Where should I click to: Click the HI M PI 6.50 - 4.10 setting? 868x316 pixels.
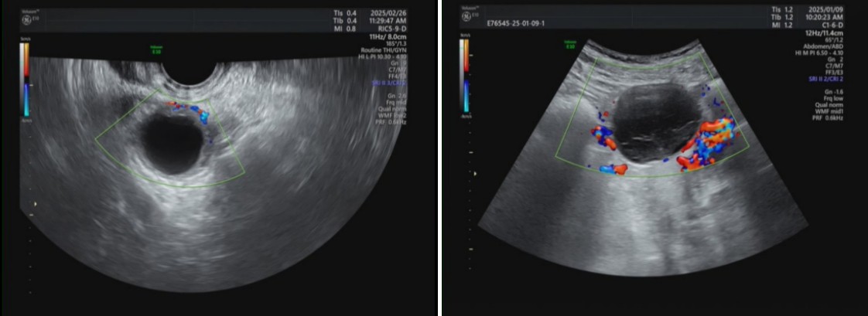(819, 53)
